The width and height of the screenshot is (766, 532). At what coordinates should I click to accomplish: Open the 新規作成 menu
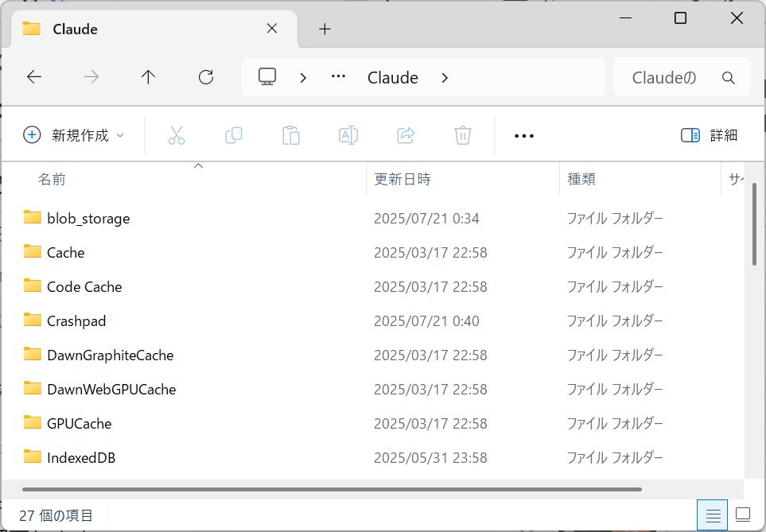(x=73, y=135)
